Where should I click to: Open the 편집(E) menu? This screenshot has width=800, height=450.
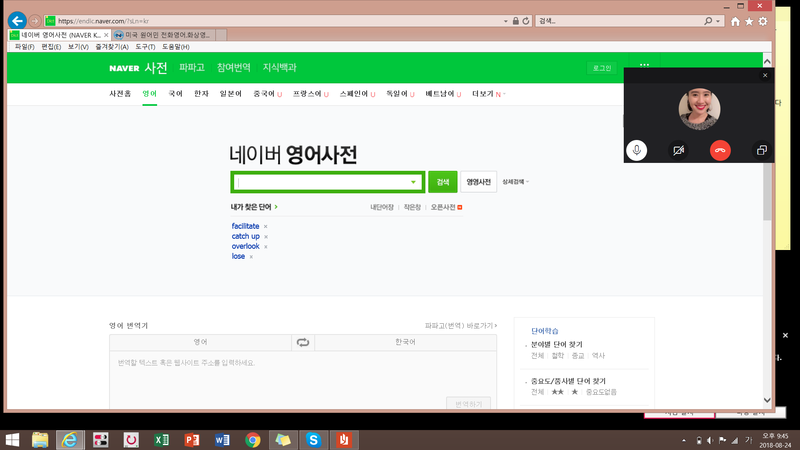point(51,46)
